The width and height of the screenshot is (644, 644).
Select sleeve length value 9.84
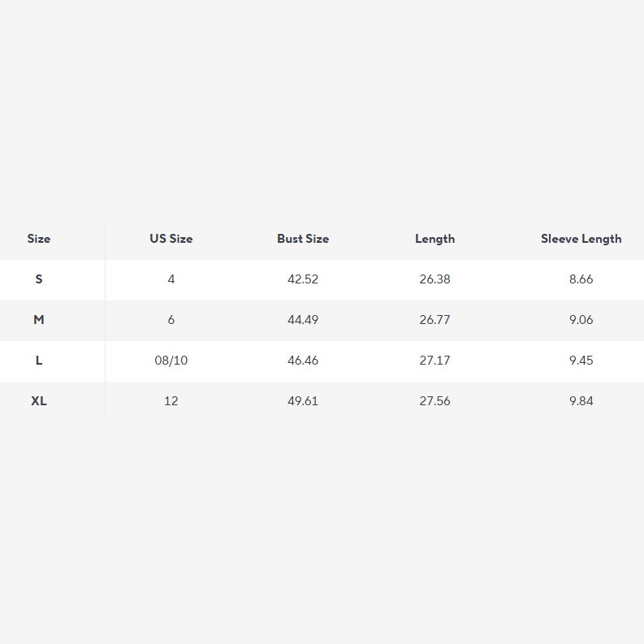(581, 401)
